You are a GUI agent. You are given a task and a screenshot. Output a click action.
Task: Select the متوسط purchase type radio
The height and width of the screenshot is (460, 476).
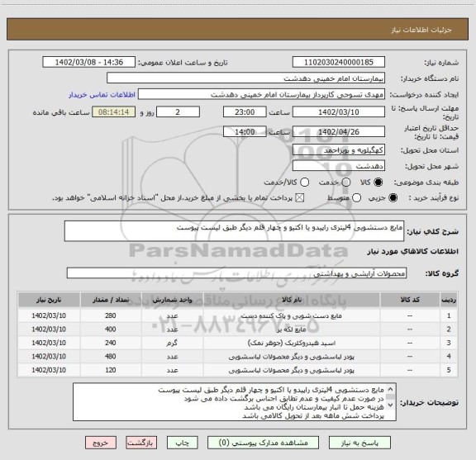pyautogui.click(x=356, y=198)
